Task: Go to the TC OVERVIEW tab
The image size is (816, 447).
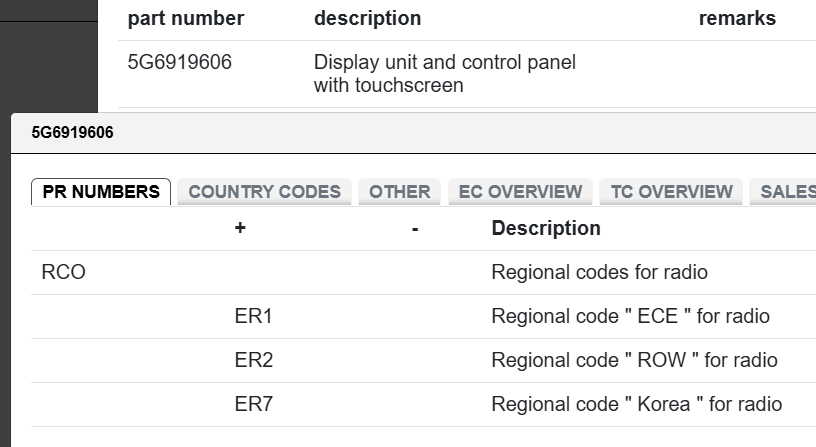Action: point(671,192)
